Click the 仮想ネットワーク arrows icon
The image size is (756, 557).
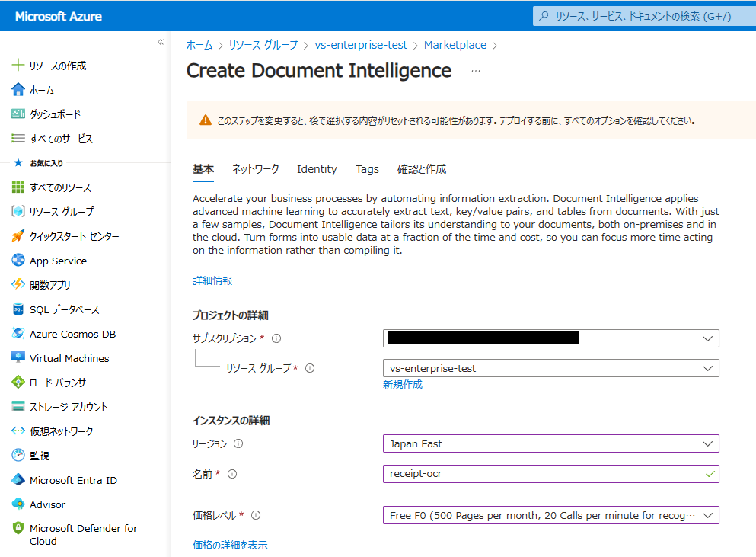(x=18, y=431)
